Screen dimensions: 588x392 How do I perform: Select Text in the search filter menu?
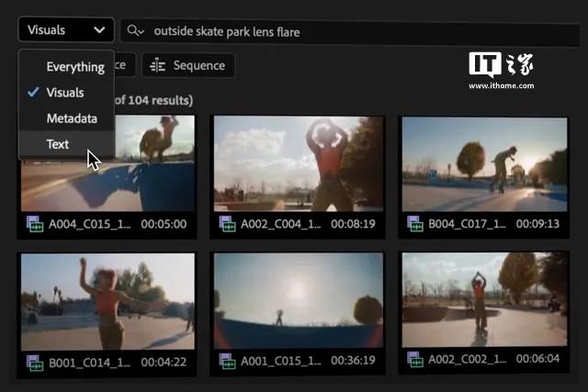pos(58,144)
